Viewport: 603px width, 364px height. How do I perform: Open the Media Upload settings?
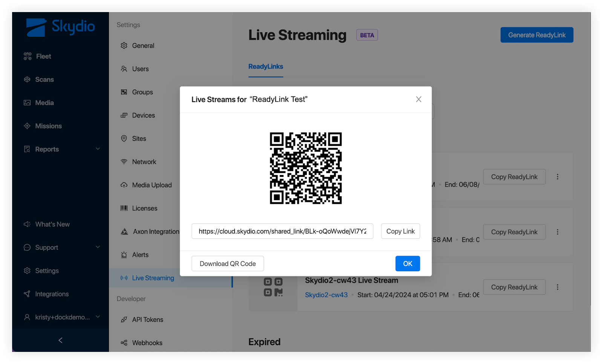click(x=152, y=185)
